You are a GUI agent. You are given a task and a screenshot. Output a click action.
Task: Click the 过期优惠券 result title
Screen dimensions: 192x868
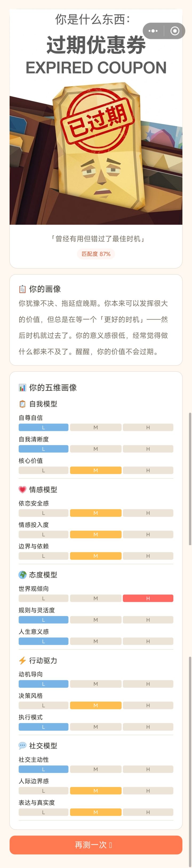click(x=96, y=45)
